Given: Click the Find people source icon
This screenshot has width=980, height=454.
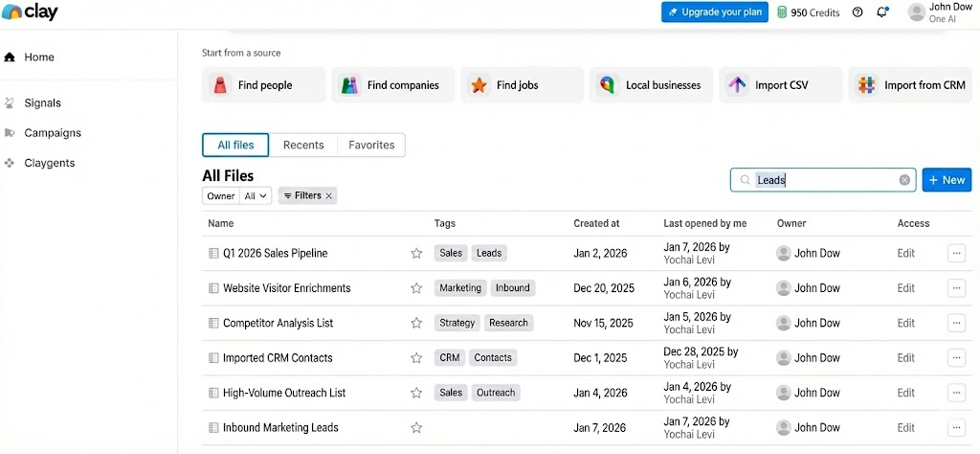Looking at the screenshot, I should (x=221, y=85).
